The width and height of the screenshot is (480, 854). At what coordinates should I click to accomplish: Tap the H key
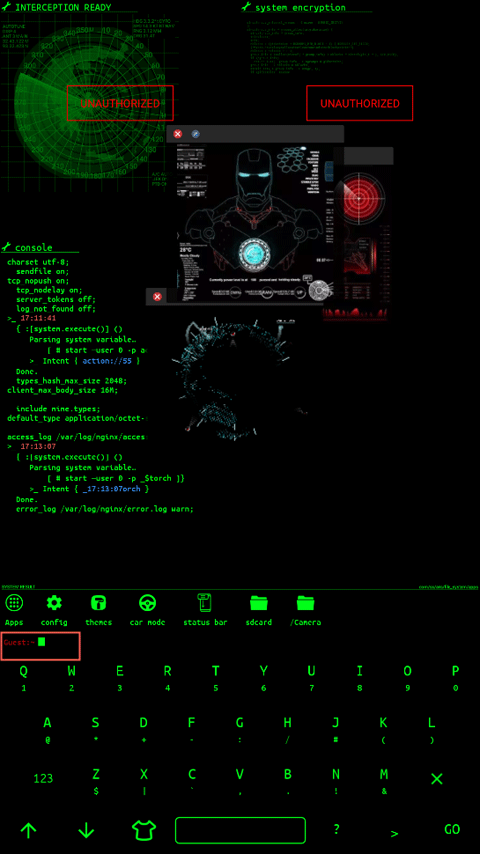pos(288,723)
